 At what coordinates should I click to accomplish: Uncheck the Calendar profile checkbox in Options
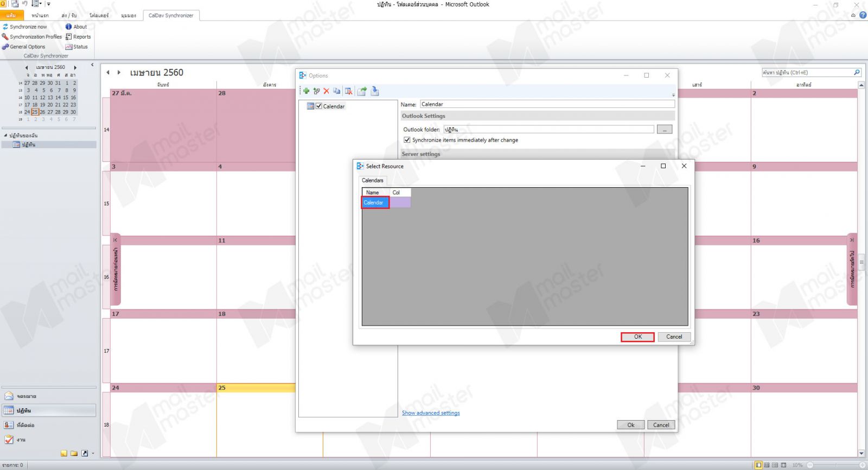pos(319,106)
